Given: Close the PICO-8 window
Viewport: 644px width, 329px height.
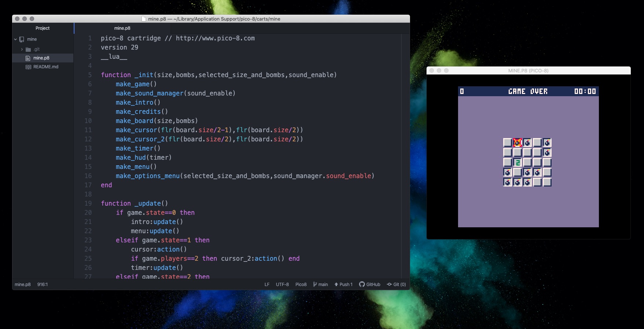Looking at the screenshot, I should tap(432, 70).
